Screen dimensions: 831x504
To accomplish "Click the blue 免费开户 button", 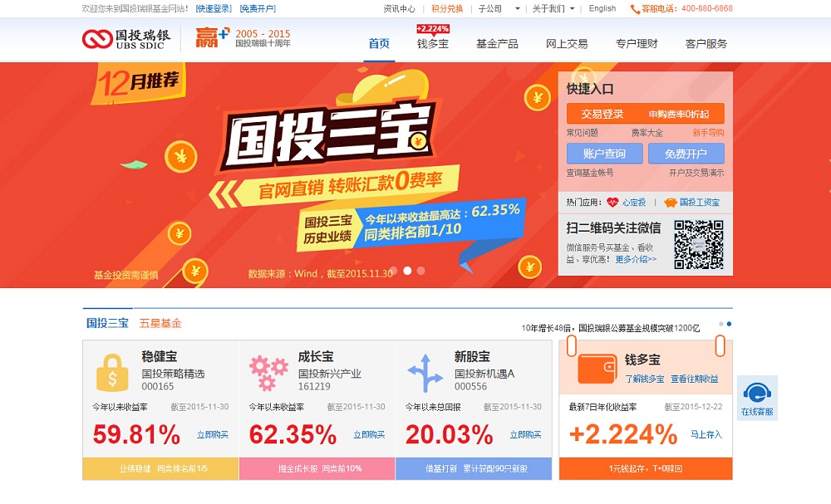I will point(686,154).
